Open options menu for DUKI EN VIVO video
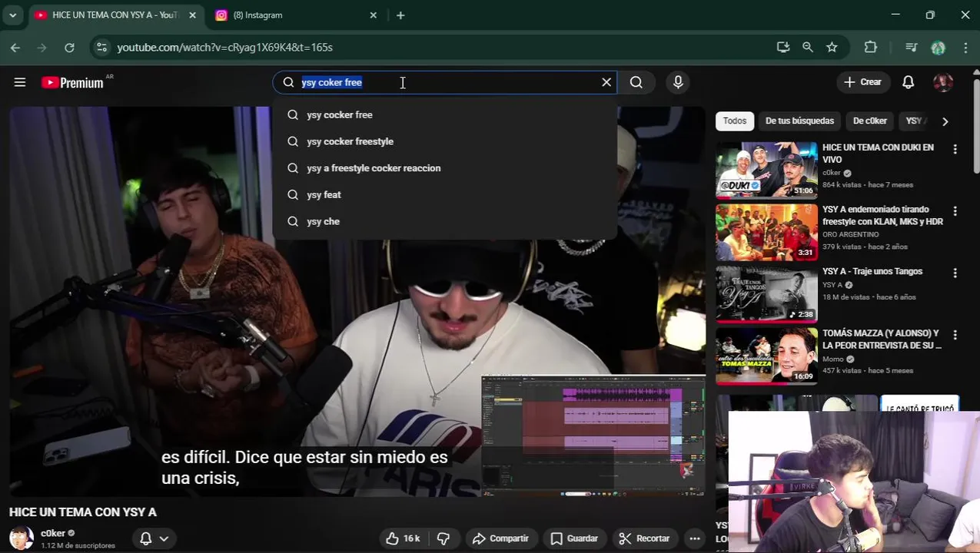This screenshot has width=980, height=553. (955, 149)
